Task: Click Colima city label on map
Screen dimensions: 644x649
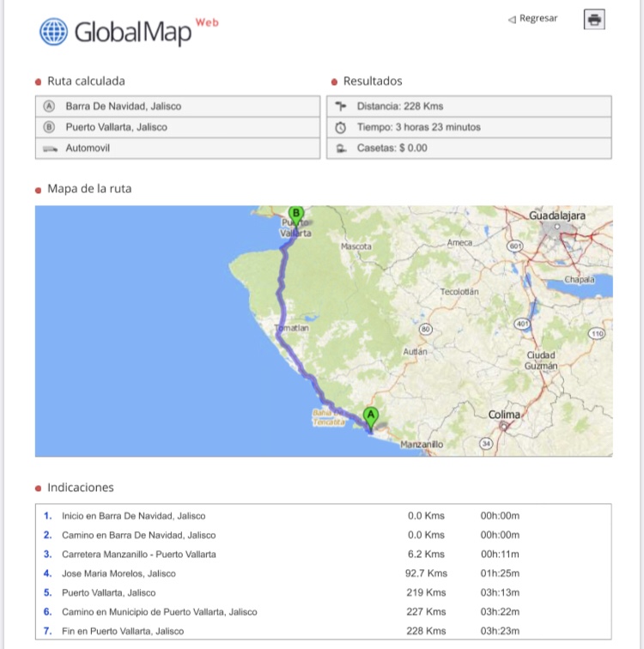Action: pos(504,415)
